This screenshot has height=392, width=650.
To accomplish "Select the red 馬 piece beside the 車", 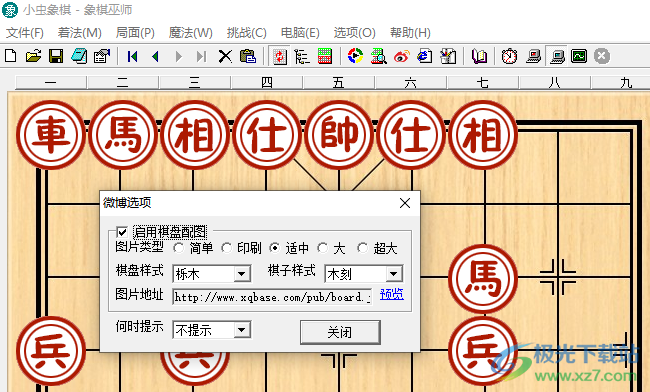I will tap(123, 135).
